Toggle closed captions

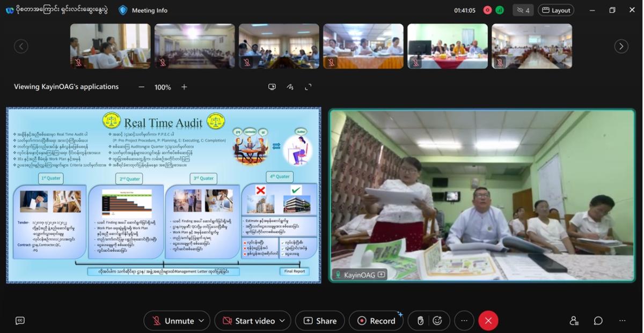click(20, 321)
